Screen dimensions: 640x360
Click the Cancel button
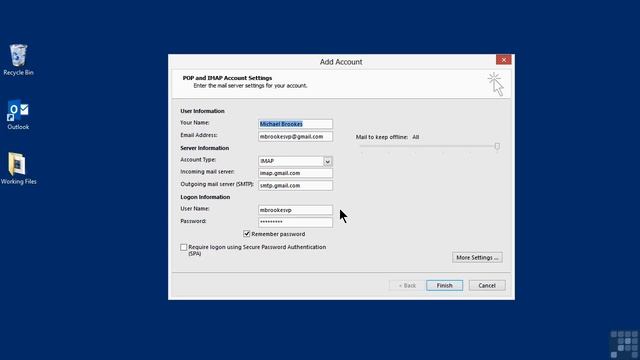pos(487,285)
